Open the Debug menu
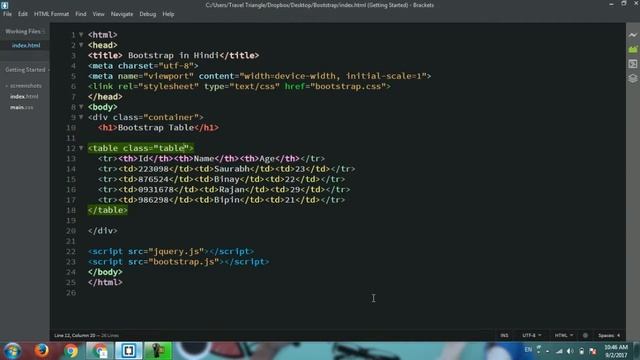Viewport: 640px width, 360px height. pos(148,14)
